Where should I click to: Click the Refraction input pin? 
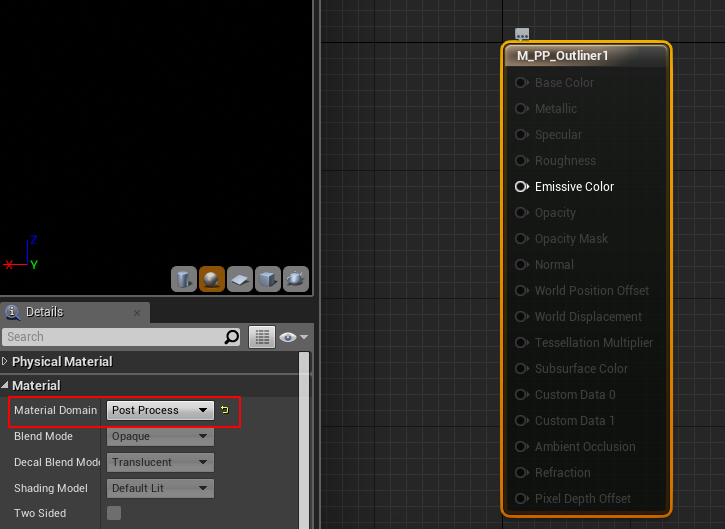(x=522, y=473)
